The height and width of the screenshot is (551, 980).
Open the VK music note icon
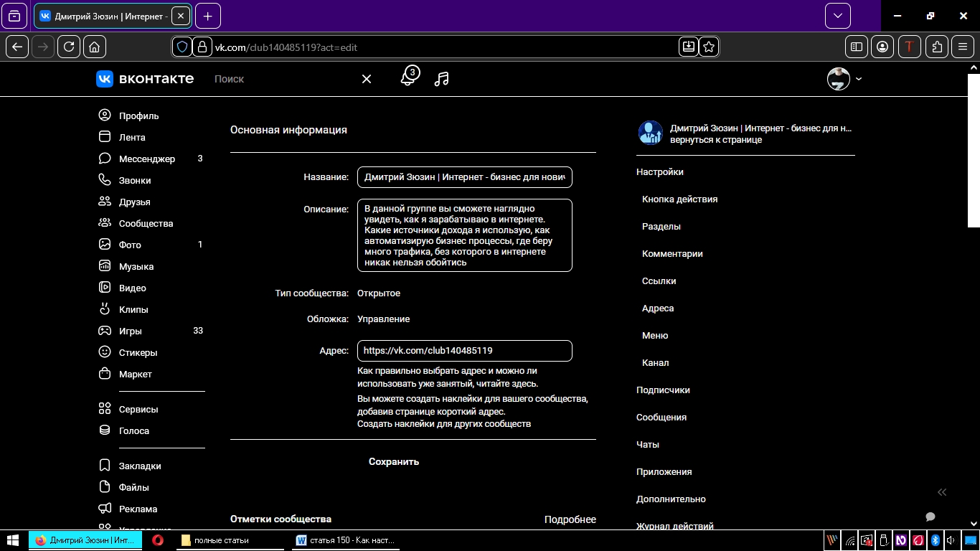pyautogui.click(x=442, y=79)
